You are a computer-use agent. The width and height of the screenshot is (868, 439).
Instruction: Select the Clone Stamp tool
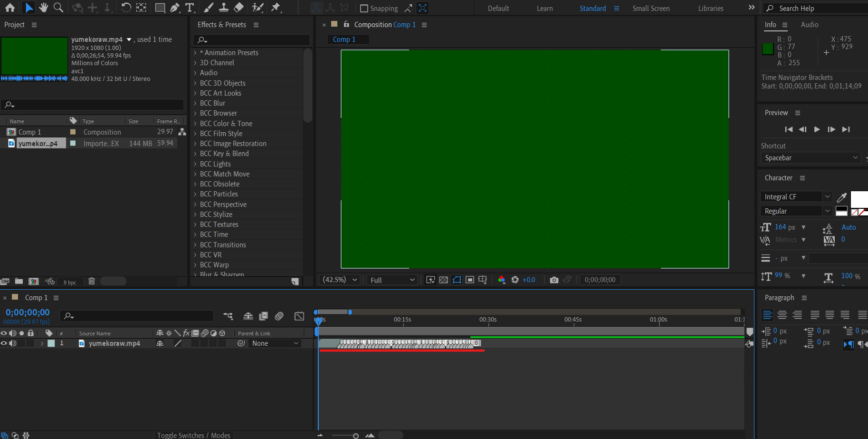pyautogui.click(x=224, y=8)
